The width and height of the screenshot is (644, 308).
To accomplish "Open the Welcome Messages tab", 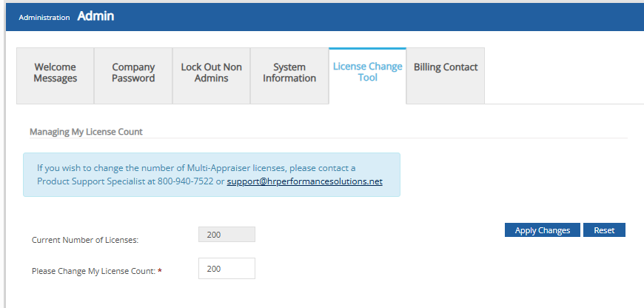I will (x=56, y=73).
